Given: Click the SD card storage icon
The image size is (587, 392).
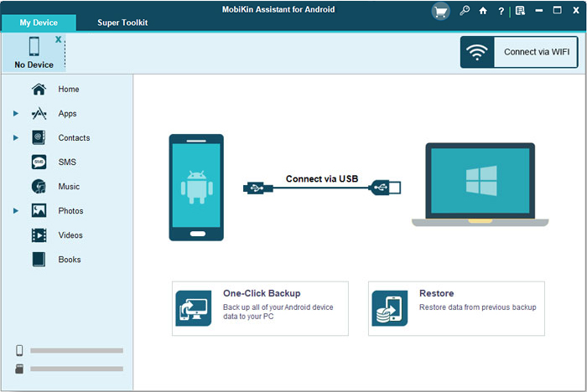Looking at the screenshot, I should point(19,369).
